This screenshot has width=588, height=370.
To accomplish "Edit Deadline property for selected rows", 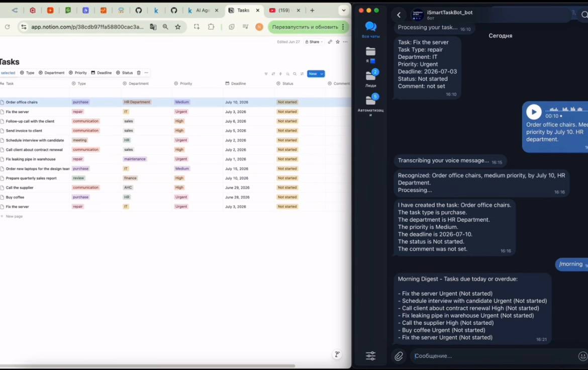I will pyautogui.click(x=101, y=73).
